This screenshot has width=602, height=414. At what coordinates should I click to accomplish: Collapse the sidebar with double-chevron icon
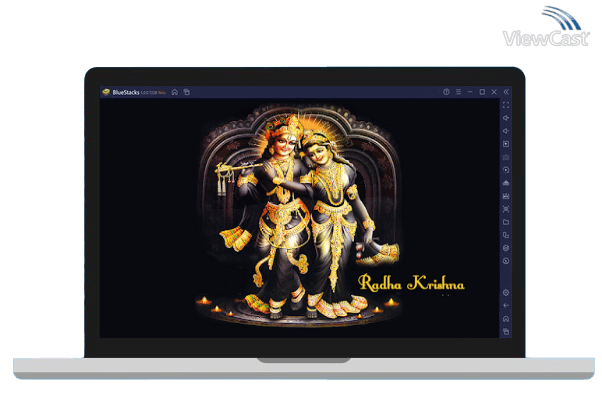pos(506,92)
